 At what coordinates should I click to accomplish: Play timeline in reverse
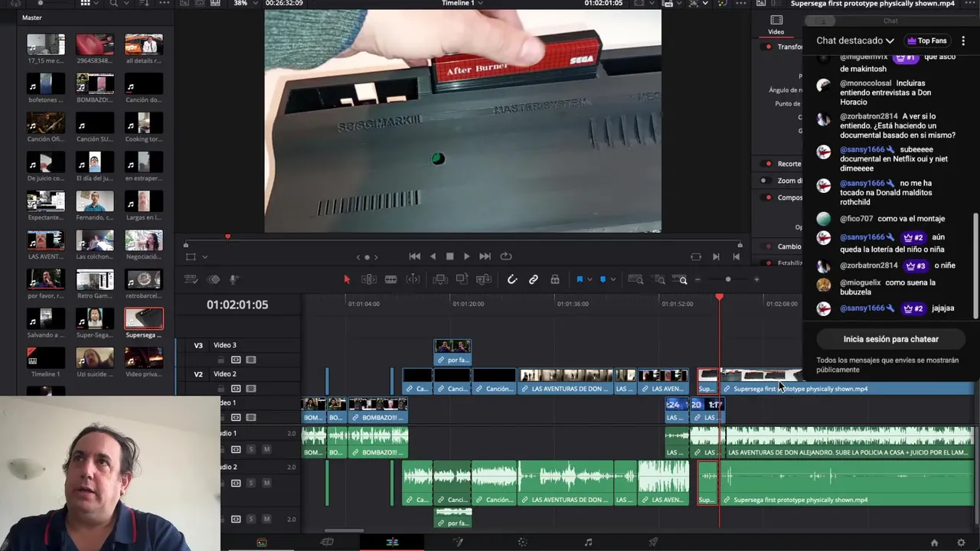433,256
